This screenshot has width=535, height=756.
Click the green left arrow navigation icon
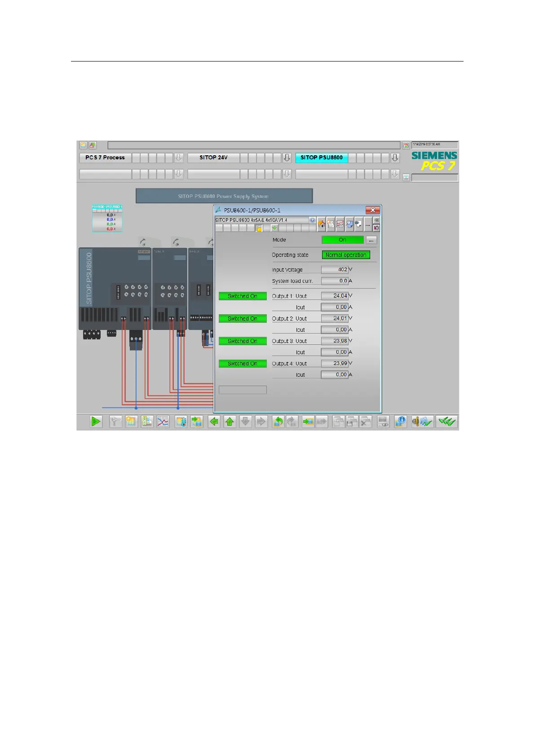214,422
